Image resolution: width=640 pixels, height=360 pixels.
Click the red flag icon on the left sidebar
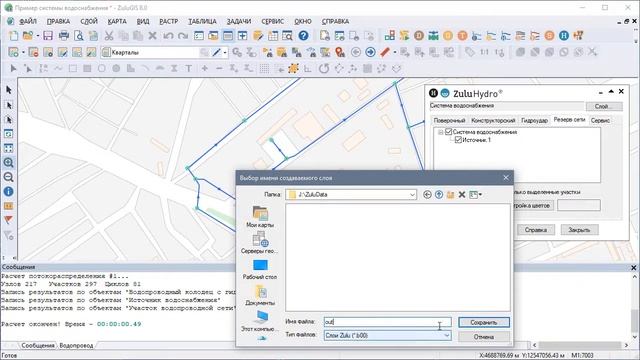[8, 220]
